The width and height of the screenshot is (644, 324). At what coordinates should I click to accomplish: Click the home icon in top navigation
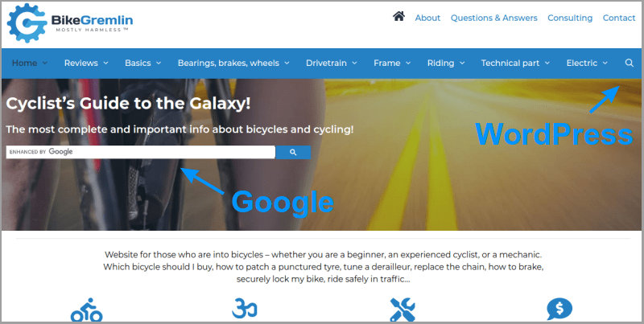click(x=398, y=16)
